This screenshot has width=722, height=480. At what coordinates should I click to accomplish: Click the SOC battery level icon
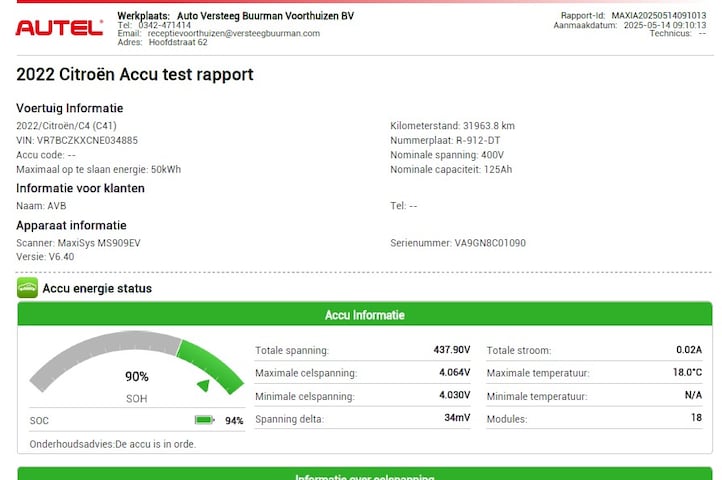click(x=204, y=420)
